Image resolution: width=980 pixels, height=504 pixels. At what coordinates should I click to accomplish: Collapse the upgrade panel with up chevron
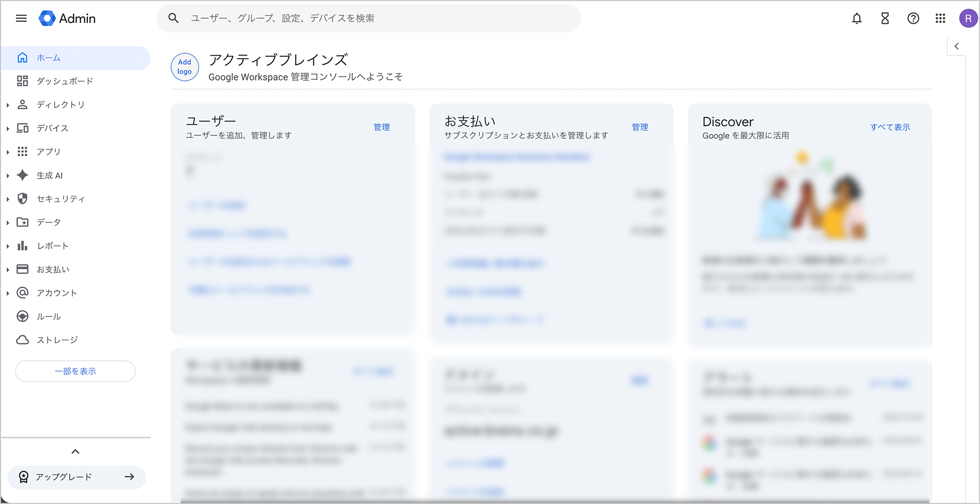pos(76,451)
